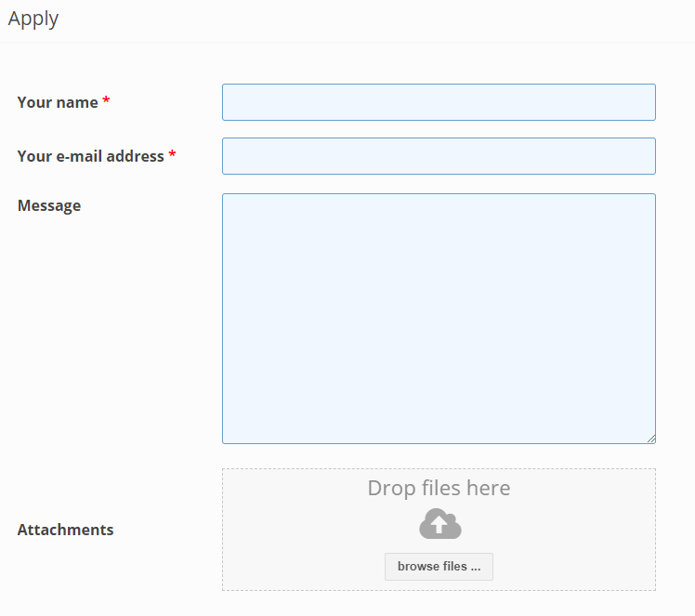The image size is (695, 616).
Task: Focus the Your name input field
Action: [439, 102]
